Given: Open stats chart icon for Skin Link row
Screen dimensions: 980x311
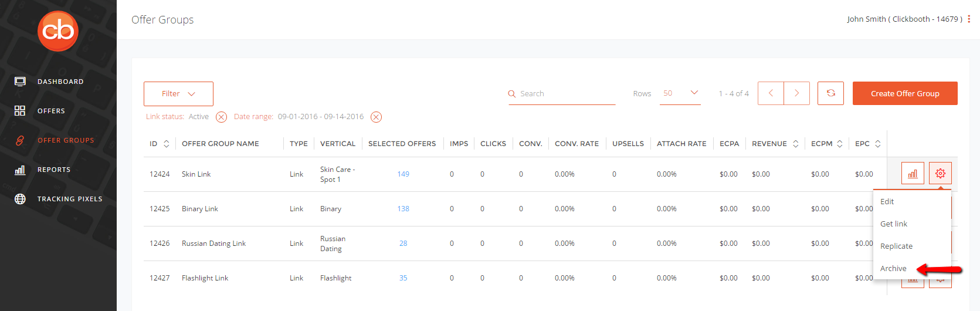Looking at the screenshot, I should tap(913, 174).
